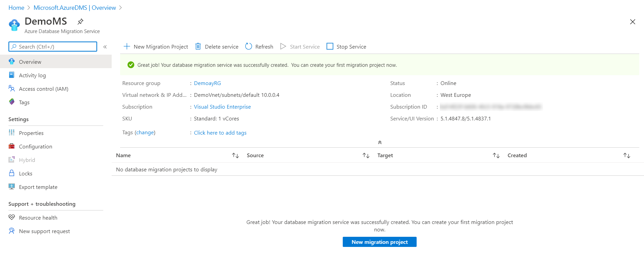The height and width of the screenshot is (254, 644).
Task: Click here to add tags link
Action: pos(220,133)
